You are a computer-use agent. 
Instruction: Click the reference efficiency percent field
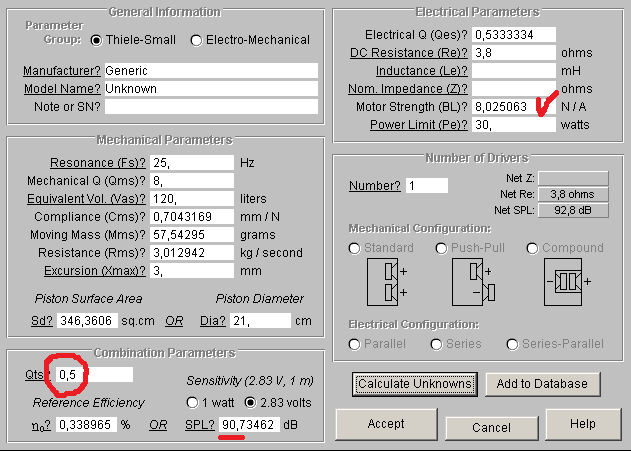click(87, 425)
